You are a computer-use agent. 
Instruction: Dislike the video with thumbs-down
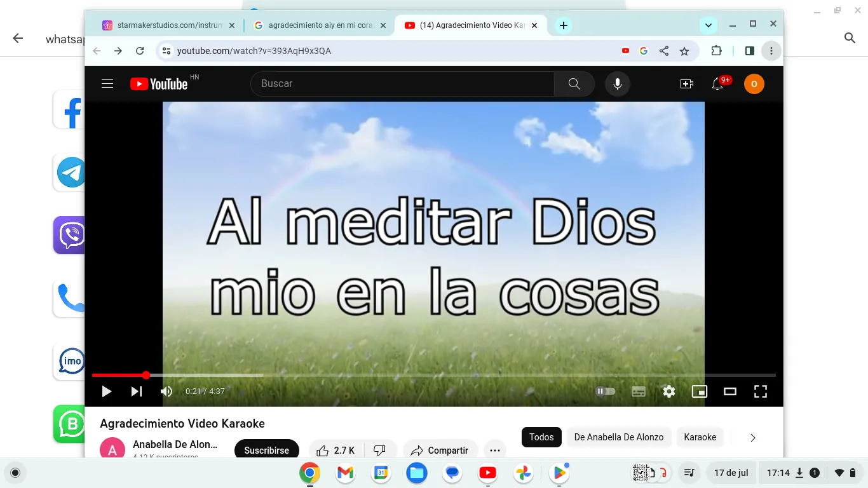point(380,451)
